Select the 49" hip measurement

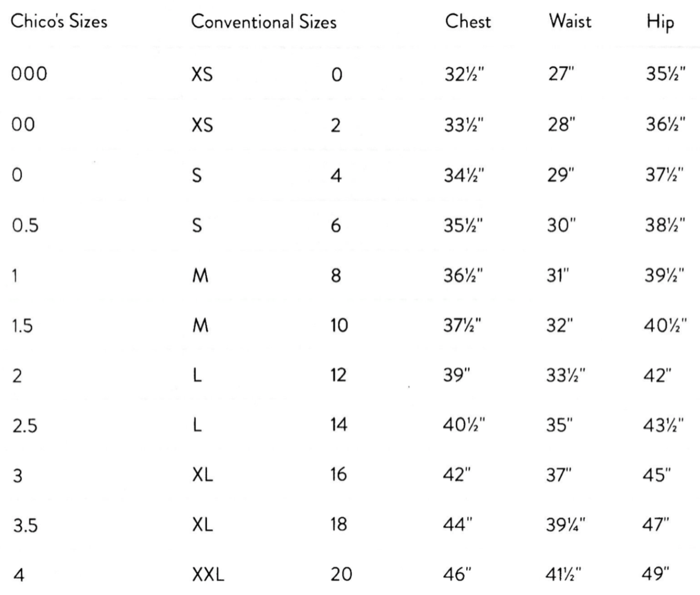(655, 574)
